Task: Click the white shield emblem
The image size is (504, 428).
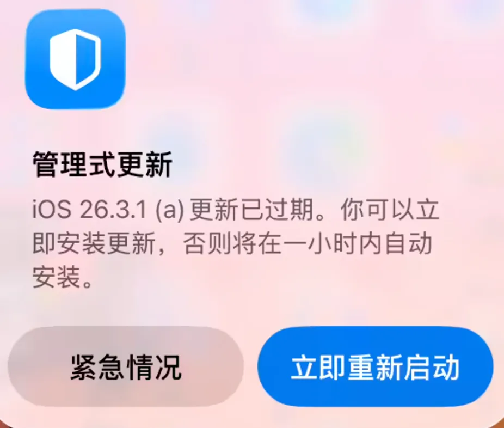Action: click(x=75, y=59)
